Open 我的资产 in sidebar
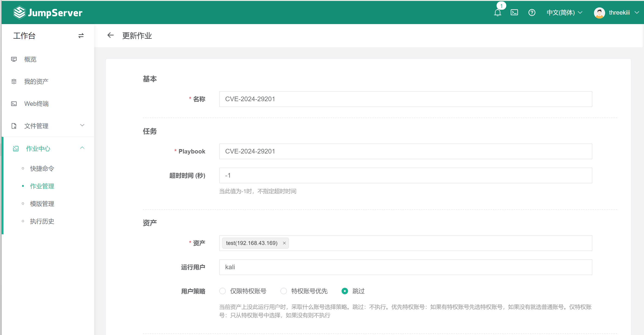 tap(36, 81)
